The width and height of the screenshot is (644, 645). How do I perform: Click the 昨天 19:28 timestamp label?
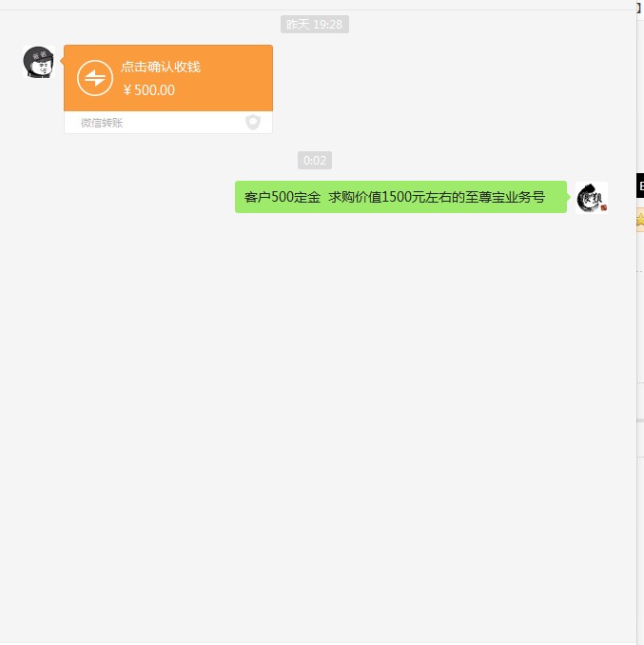pos(315,25)
